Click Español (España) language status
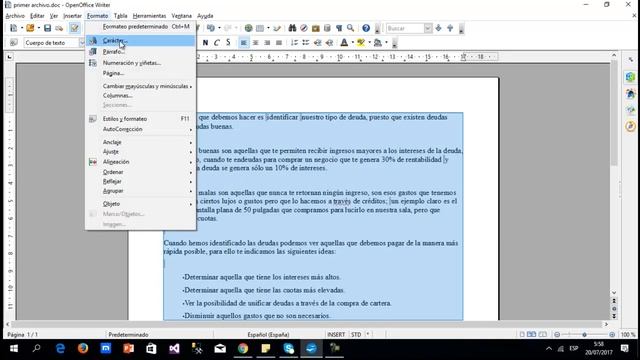The width and height of the screenshot is (640, 360). pyautogui.click(x=268, y=334)
